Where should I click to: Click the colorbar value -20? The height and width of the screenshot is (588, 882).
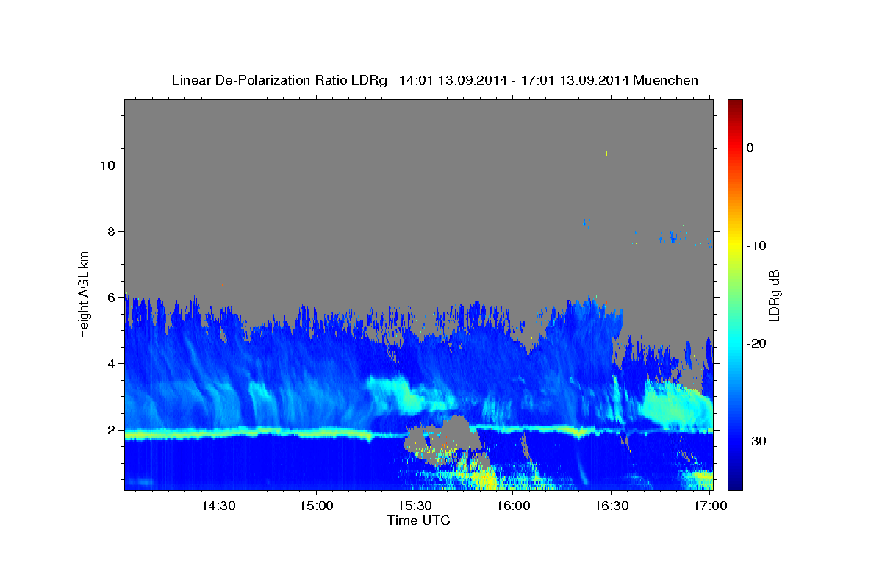(756, 343)
